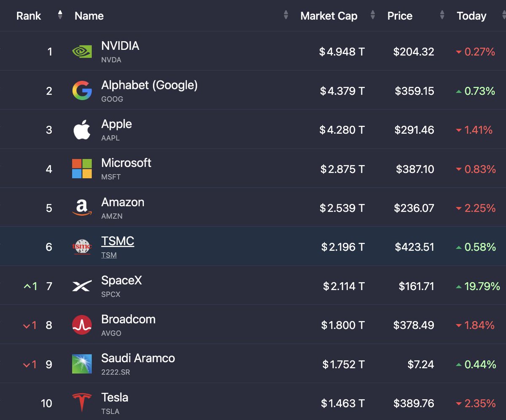Sort by Market Cap arrows
The width and height of the screenshot is (506, 420).
[x=373, y=16]
